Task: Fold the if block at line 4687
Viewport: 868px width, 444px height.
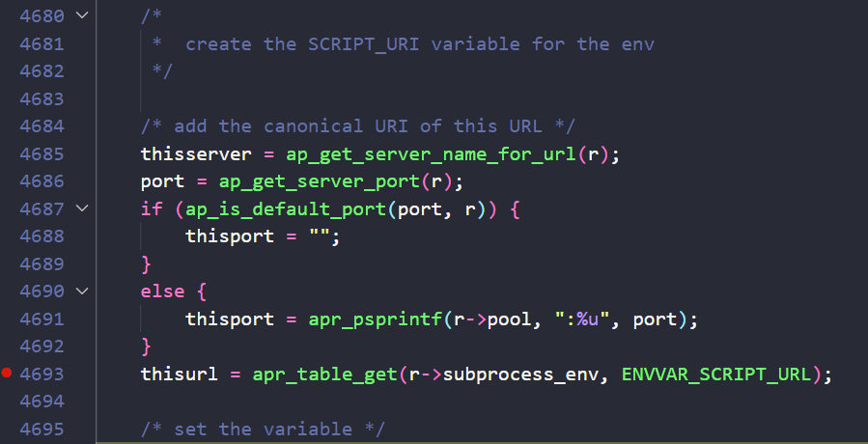Action: click(x=82, y=208)
